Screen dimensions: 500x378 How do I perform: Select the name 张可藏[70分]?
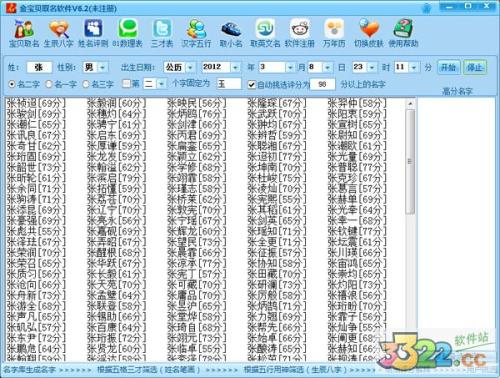pyautogui.click(x=197, y=285)
